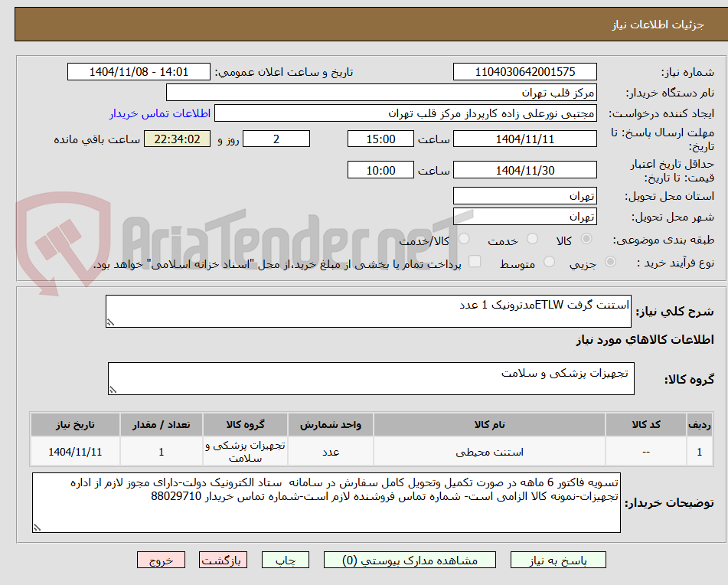This screenshot has height=585, width=728.
Task: Click the requester field مجتبی نورعلی زاده
Action: 405,113
